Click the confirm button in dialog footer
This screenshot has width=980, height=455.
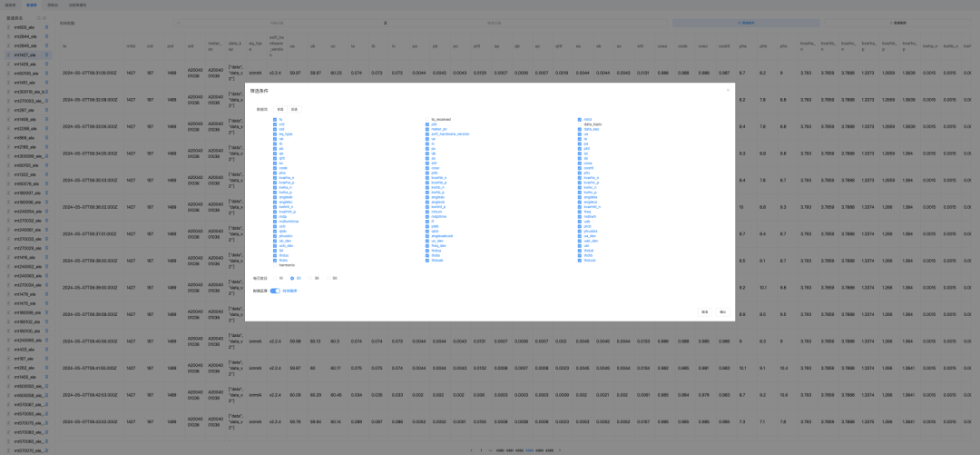722,311
